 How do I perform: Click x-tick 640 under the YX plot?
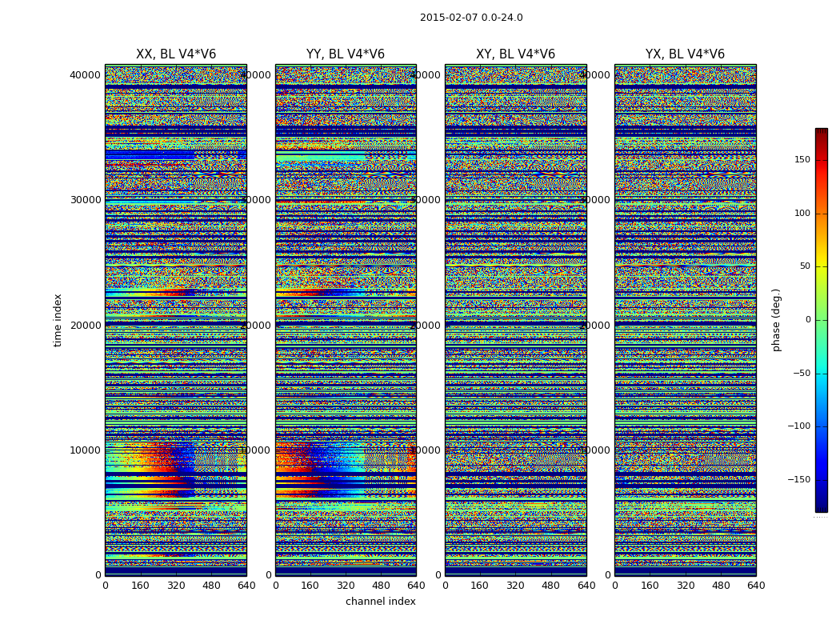[756, 586]
